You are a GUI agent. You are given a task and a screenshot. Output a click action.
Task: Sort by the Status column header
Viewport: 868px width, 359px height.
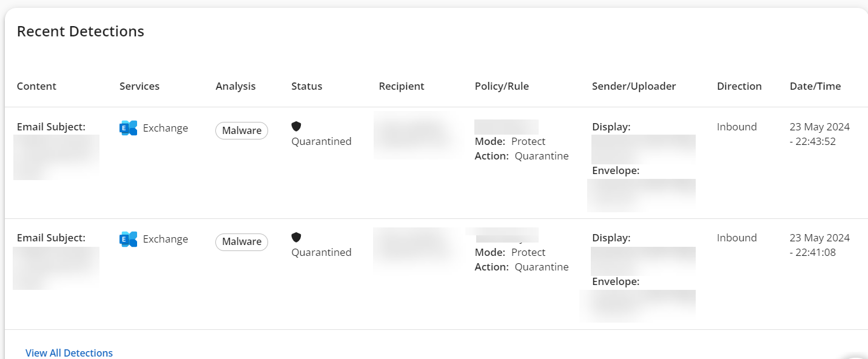[x=307, y=86]
